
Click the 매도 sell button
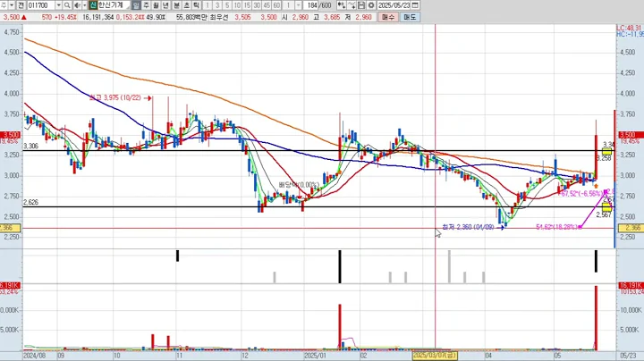click(410, 17)
